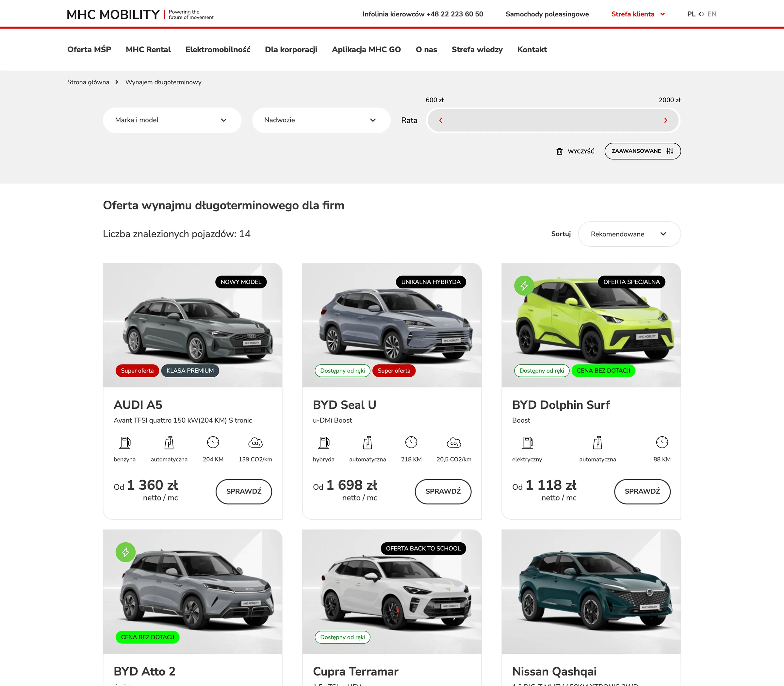Click the PL/EN language switch arrows icon

pos(701,14)
